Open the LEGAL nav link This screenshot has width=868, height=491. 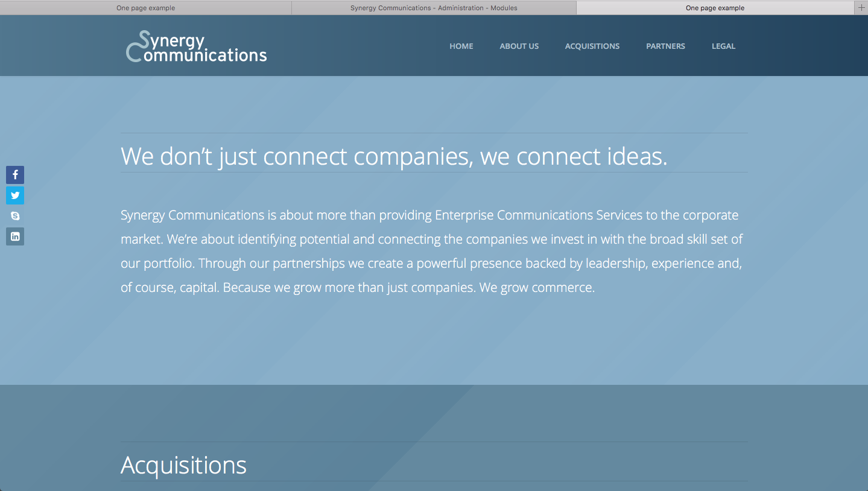coord(723,46)
